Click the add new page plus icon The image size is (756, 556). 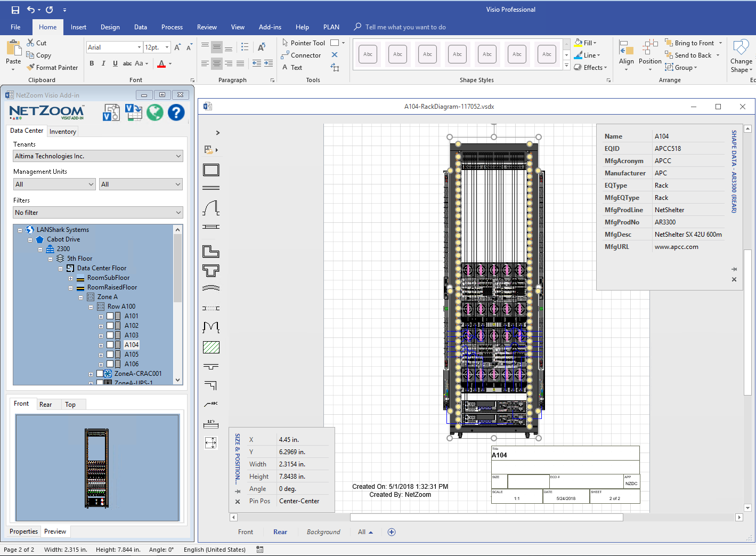point(392,532)
